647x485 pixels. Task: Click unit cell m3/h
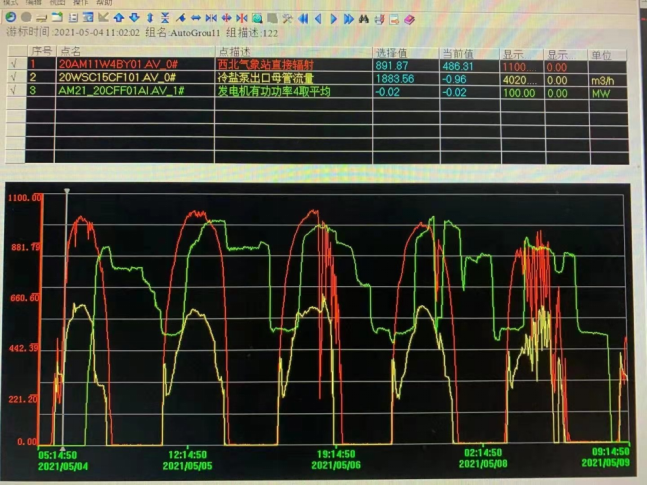click(x=602, y=81)
